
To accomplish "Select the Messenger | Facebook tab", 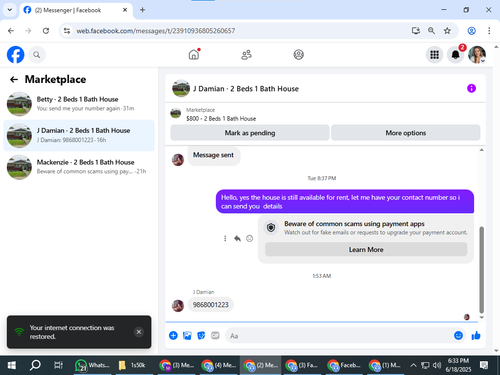I will [76, 10].
